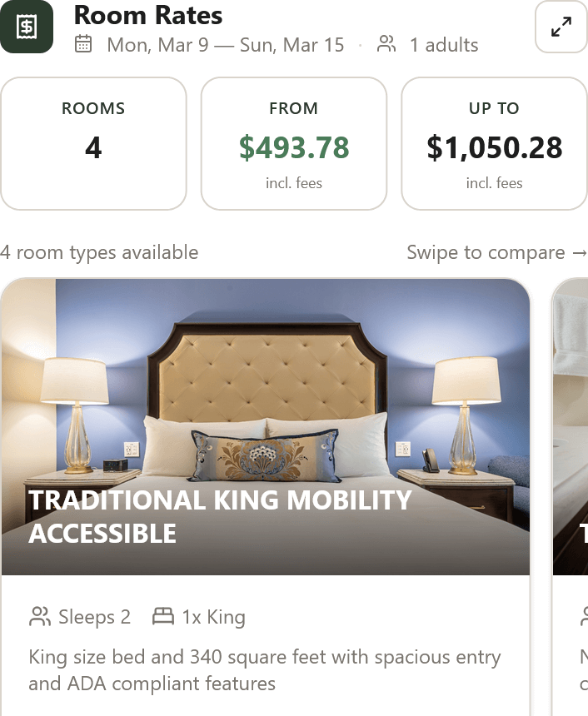The height and width of the screenshot is (716, 588).
Task: Select the FROM $493.78 price card
Action: (294, 143)
